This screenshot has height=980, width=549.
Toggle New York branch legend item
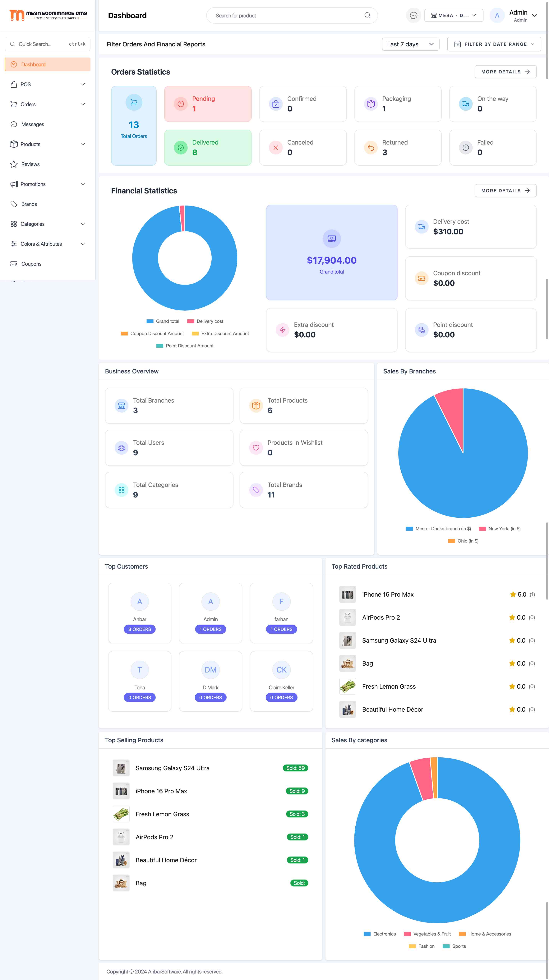[500, 529]
